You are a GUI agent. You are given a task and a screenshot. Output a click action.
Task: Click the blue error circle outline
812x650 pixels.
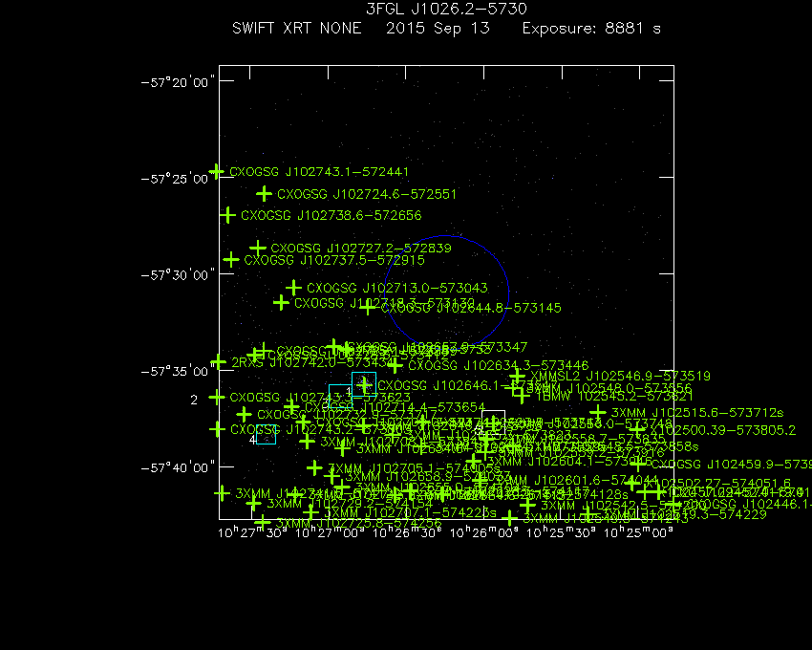446,292
